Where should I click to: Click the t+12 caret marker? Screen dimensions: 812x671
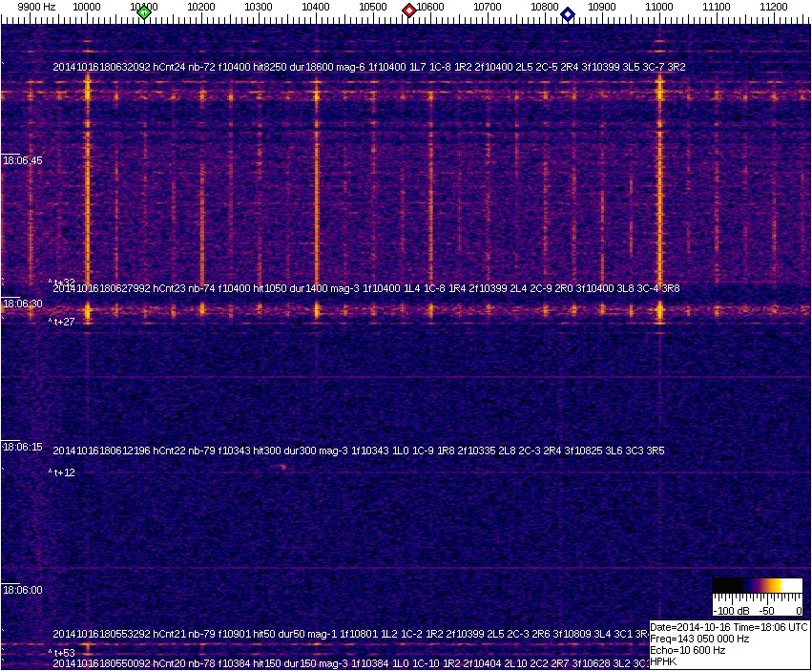tap(62, 472)
